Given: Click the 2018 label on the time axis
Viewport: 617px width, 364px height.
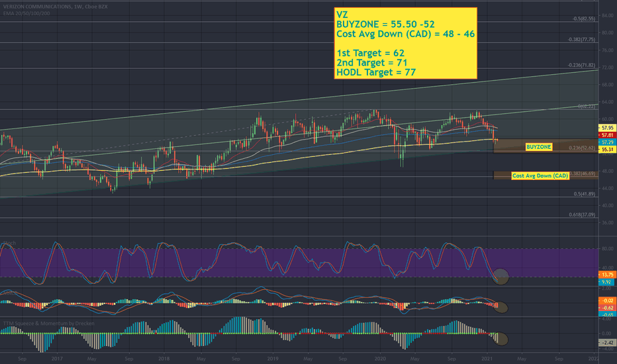Looking at the screenshot, I should tap(164, 359).
